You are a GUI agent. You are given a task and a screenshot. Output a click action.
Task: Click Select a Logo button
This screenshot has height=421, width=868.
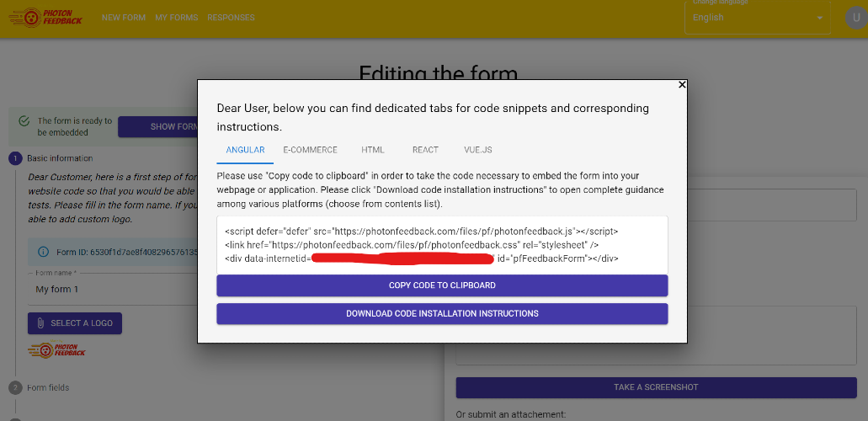tap(75, 323)
